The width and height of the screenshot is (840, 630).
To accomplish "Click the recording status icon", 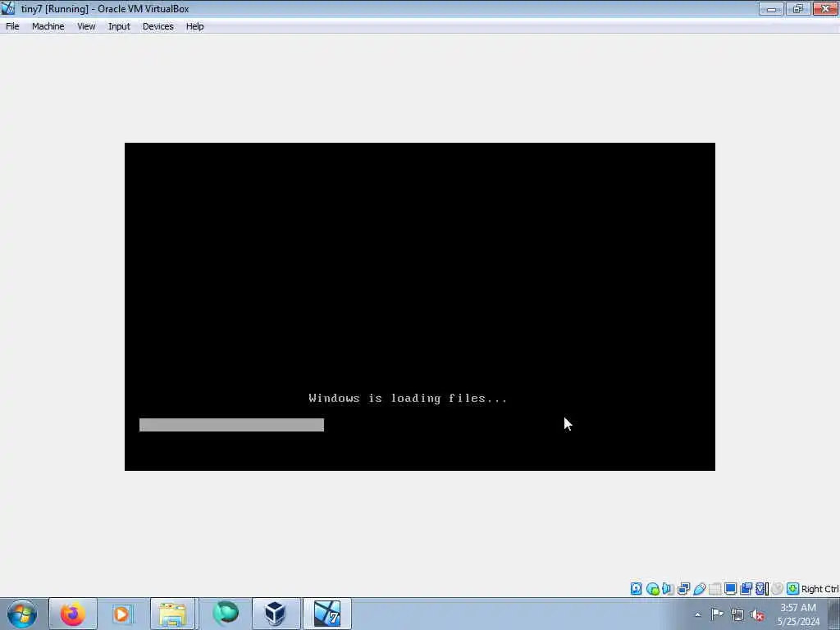I will point(746,589).
